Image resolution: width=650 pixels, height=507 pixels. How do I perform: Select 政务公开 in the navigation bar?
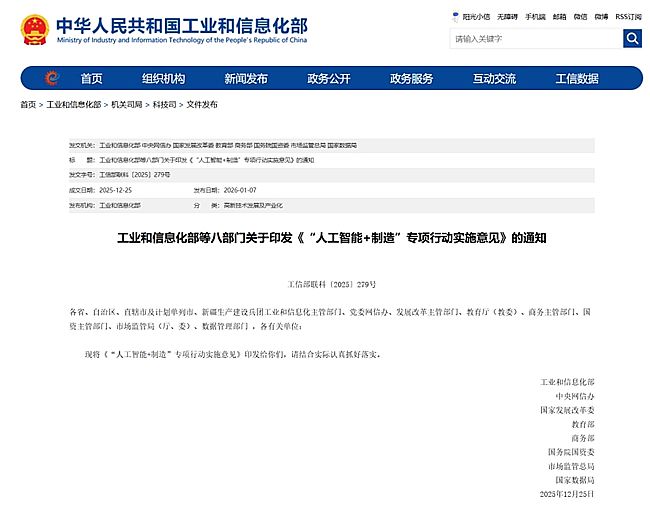tap(328, 78)
